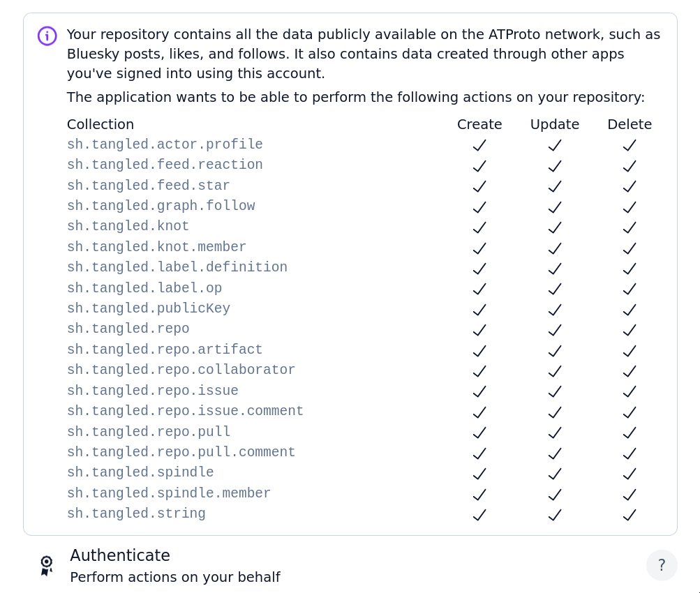Screen dimensions: 700x593
Task: Click Delete checkmark for sh.tangled.repo.pull.comment
Action: point(630,453)
